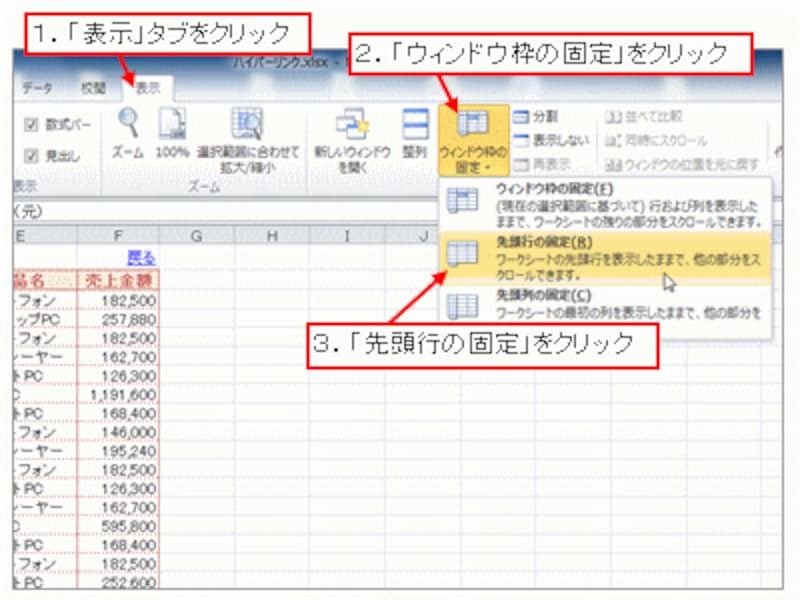Click the cell containing 257,880
Viewport: 800px width, 600px height.
click(118, 319)
